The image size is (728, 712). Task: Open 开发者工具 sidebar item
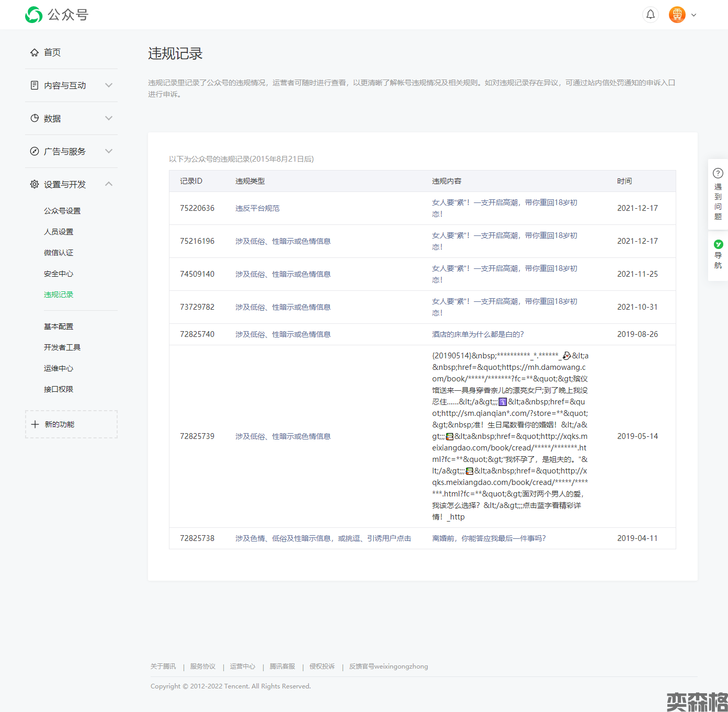point(62,347)
